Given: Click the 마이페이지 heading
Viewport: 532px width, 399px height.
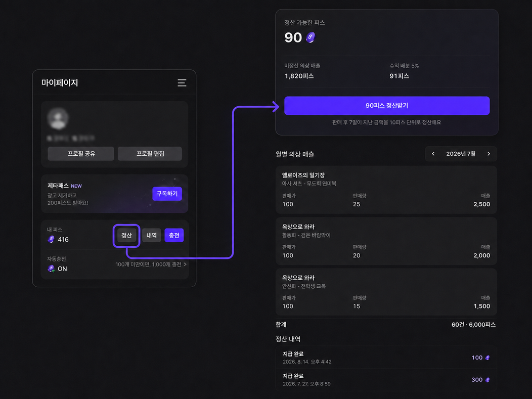Looking at the screenshot, I should [x=60, y=83].
